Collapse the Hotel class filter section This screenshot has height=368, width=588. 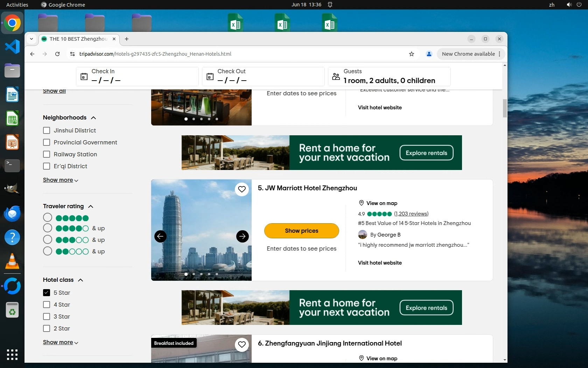coord(80,280)
